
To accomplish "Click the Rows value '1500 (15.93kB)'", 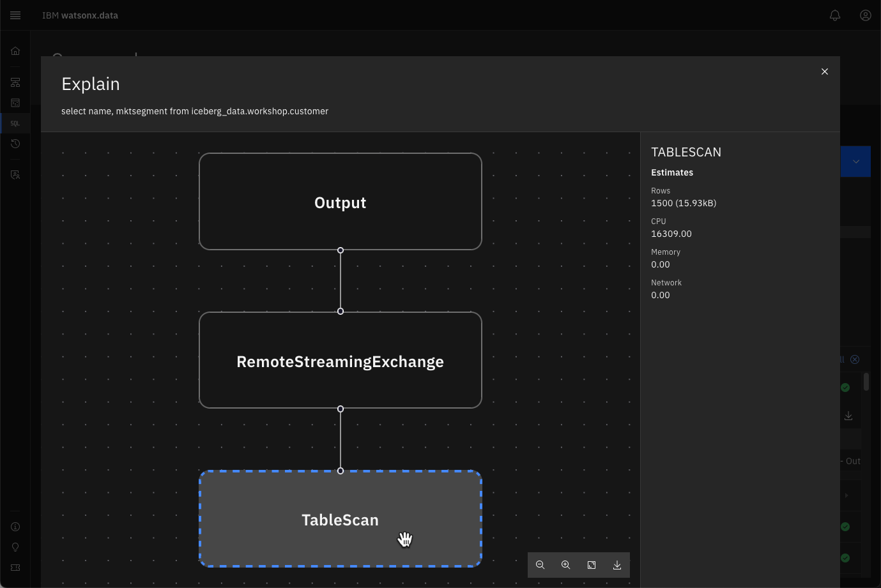I will (684, 203).
